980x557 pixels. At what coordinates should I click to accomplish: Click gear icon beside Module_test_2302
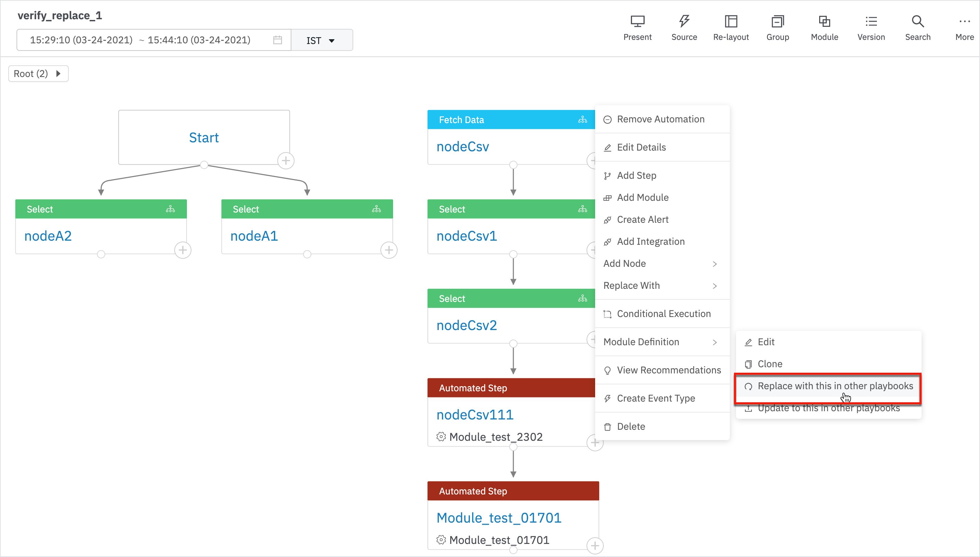tap(441, 437)
